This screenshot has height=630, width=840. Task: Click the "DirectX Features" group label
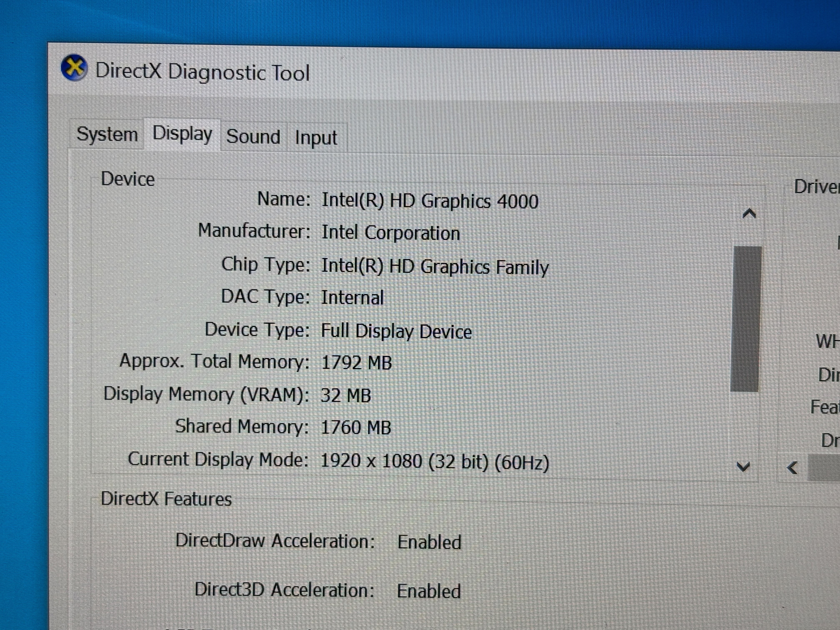(x=166, y=499)
